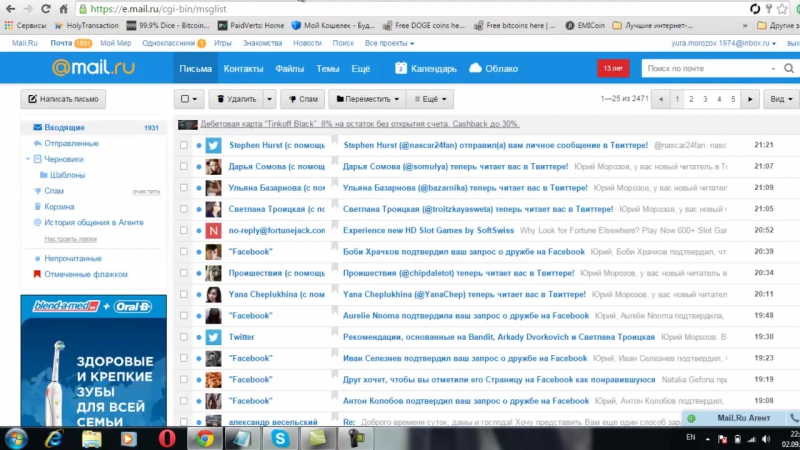800x450 pixels.
Task: Check Aurelie Nnoma Facebook message checkbox
Action: pyautogui.click(x=184, y=316)
